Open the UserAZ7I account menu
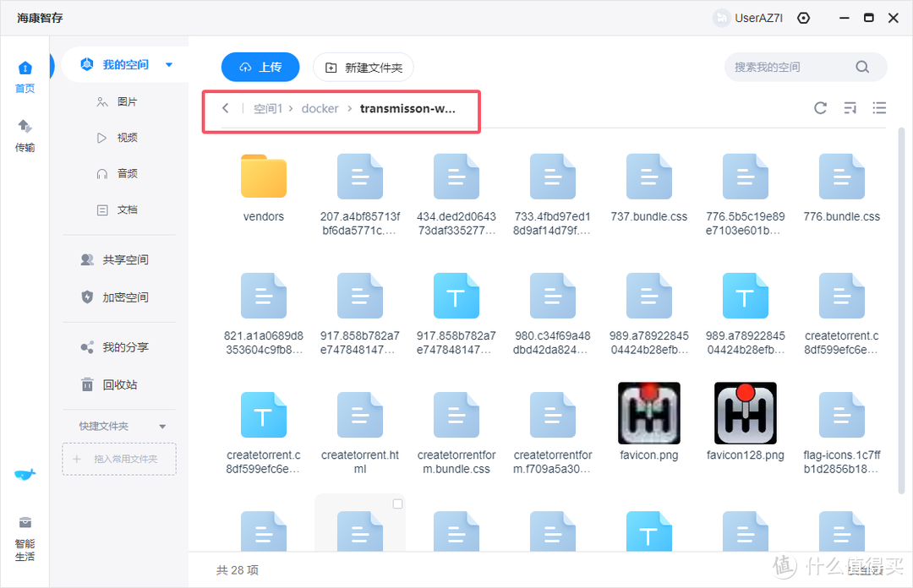Screen dimensions: 913x588 [751, 18]
